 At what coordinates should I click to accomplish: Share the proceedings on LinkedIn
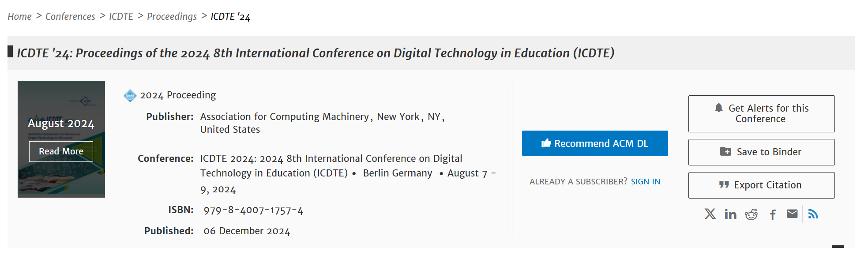(x=730, y=214)
